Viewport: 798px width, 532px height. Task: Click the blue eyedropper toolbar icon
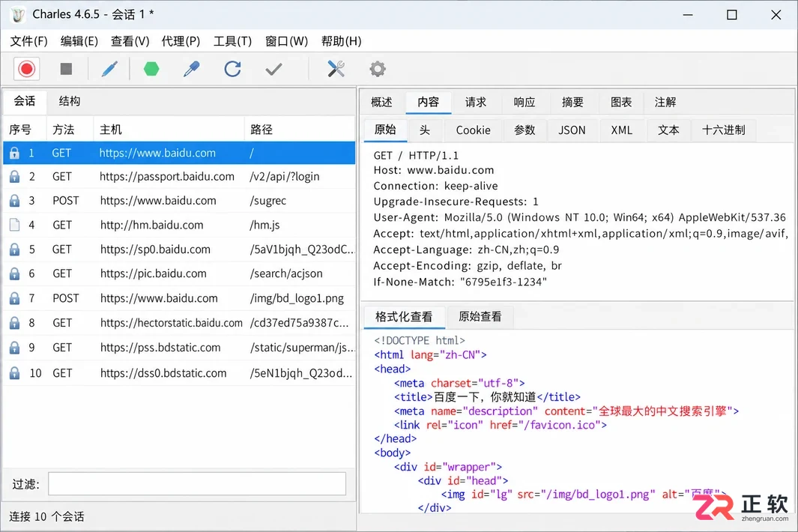191,69
